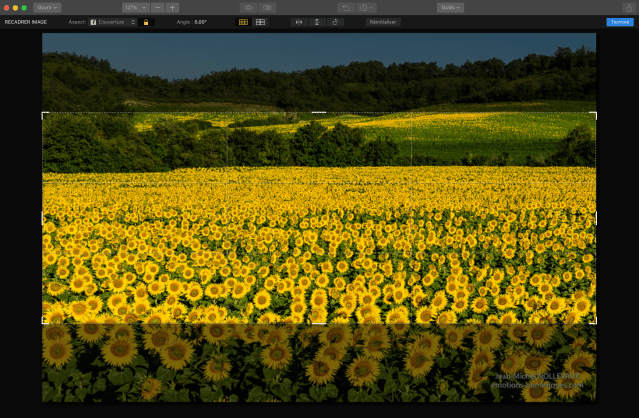Open the Aspect Couverture ratio dropdown
639x418 pixels.
[x=112, y=22]
